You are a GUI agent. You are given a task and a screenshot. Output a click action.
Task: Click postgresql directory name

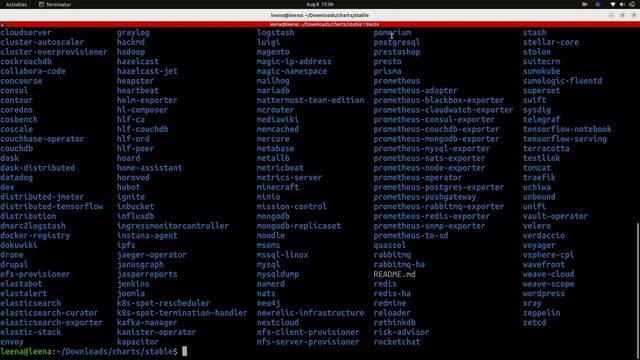click(x=397, y=42)
